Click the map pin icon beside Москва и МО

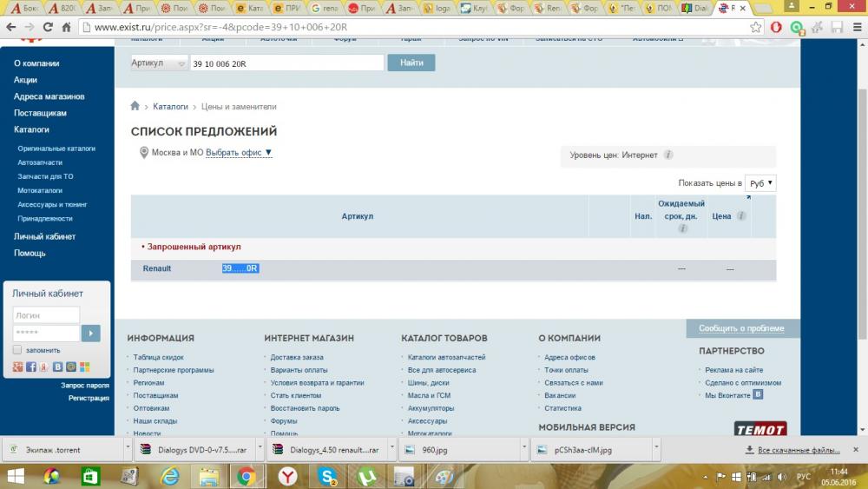144,152
